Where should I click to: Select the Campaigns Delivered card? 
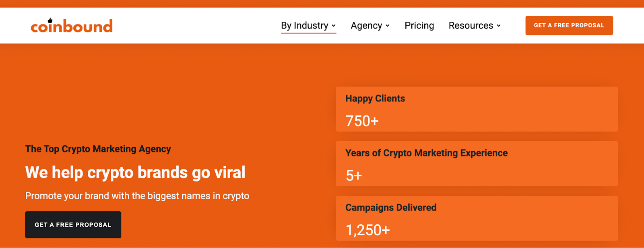(x=477, y=218)
